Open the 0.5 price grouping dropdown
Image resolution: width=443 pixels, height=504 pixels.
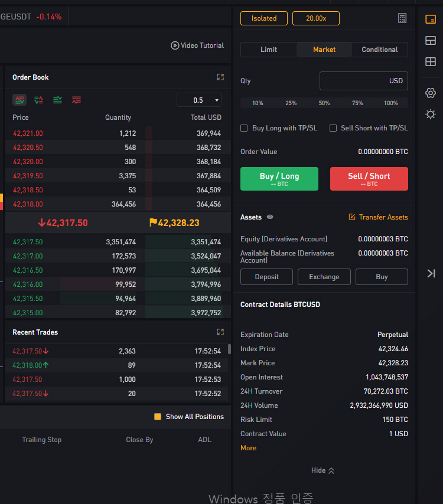199,100
